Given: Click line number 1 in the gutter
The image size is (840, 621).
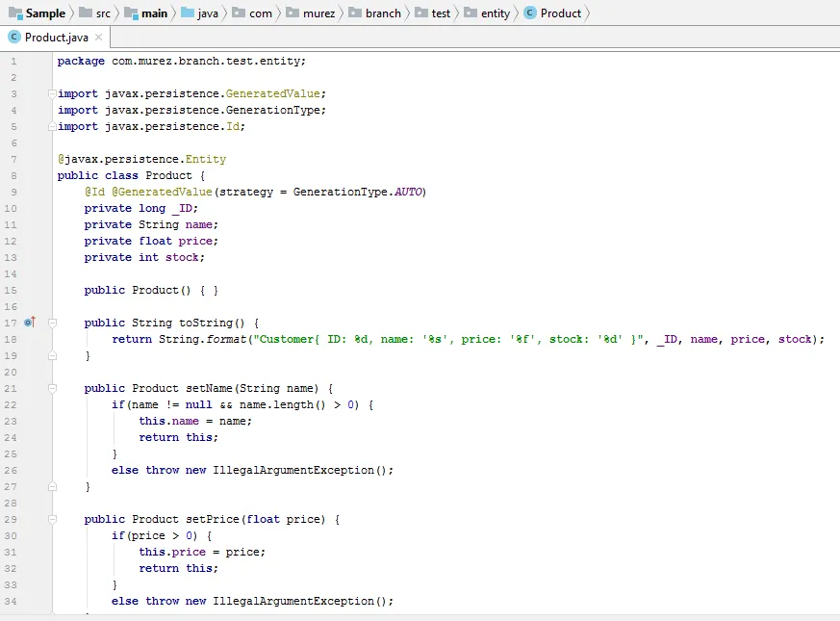Looking at the screenshot, I should (13, 61).
